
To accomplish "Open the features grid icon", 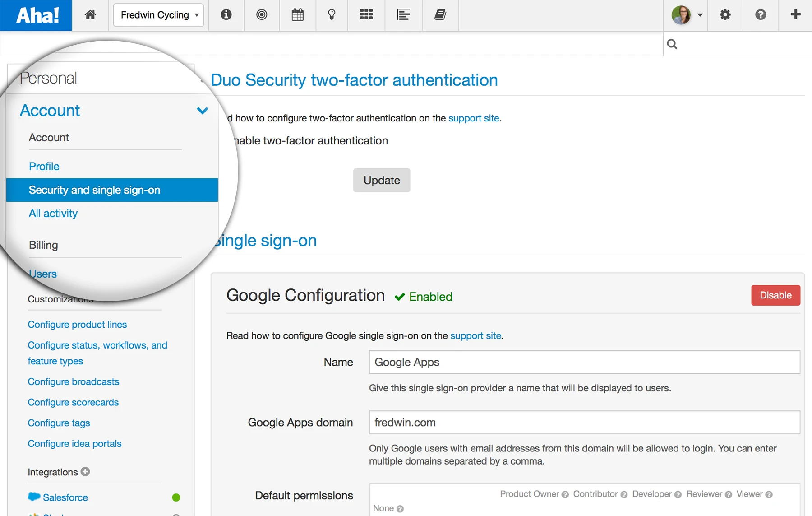I will [366, 15].
